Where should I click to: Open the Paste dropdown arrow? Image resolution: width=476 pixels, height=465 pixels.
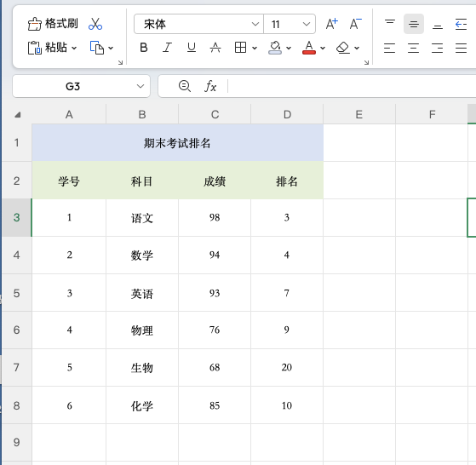[74, 48]
